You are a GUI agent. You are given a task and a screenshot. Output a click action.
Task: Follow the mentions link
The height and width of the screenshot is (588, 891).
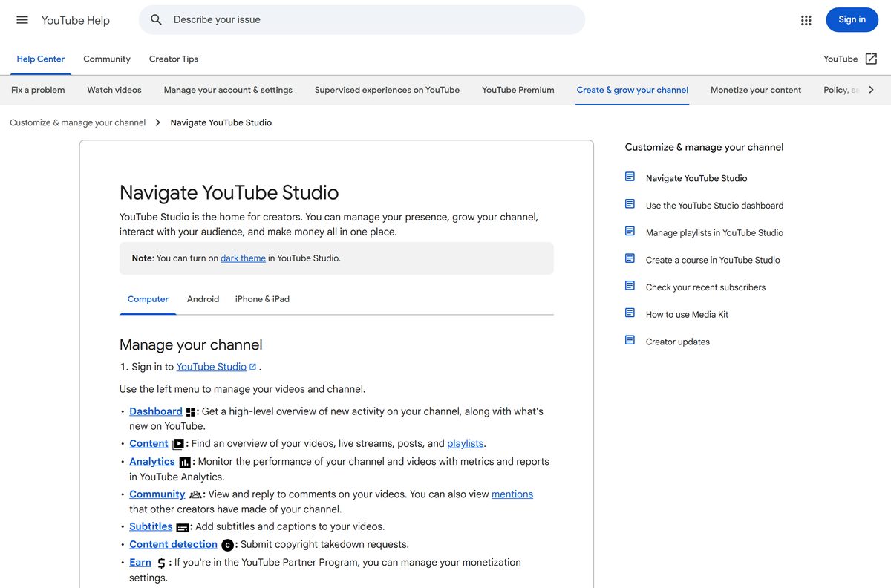512,494
